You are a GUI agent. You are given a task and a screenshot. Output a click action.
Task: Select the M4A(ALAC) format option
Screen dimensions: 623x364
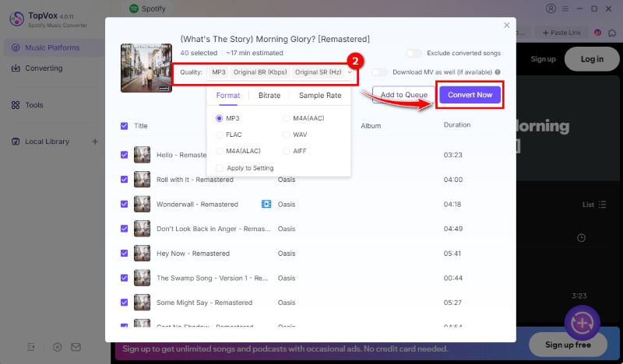[x=238, y=151]
